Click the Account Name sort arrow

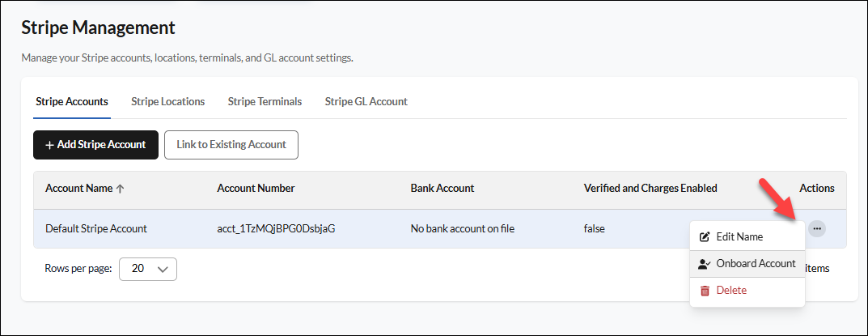(x=120, y=189)
